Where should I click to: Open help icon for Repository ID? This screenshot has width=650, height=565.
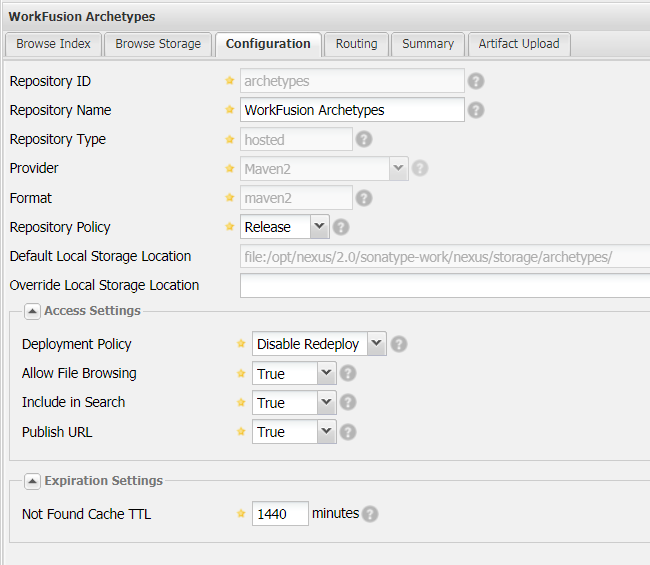(476, 81)
